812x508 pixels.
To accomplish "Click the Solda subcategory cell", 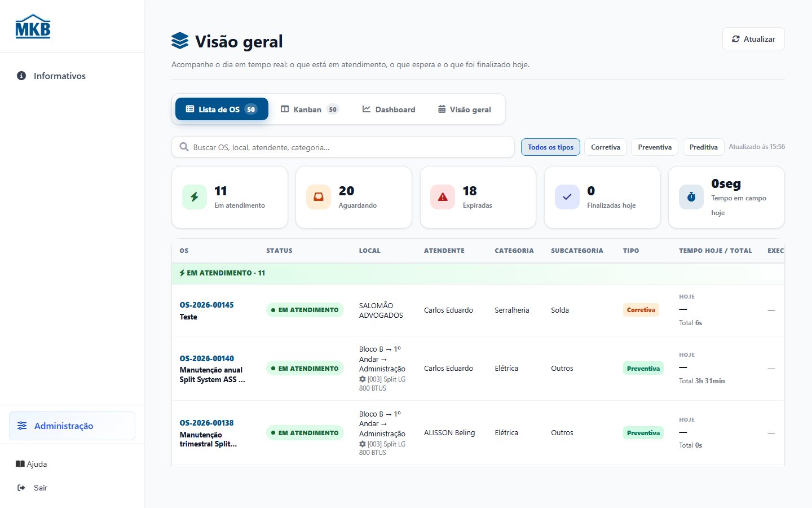I will [x=560, y=310].
